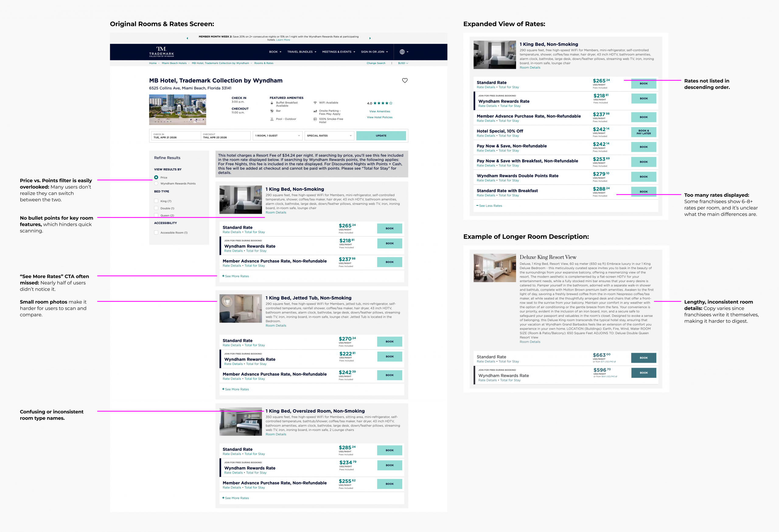Open the View Hotel Policies link
779x532 pixels.
click(380, 117)
